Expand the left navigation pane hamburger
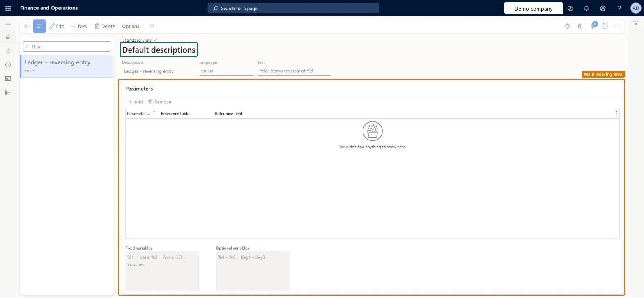The image size is (644, 298). click(x=8, y=23)
